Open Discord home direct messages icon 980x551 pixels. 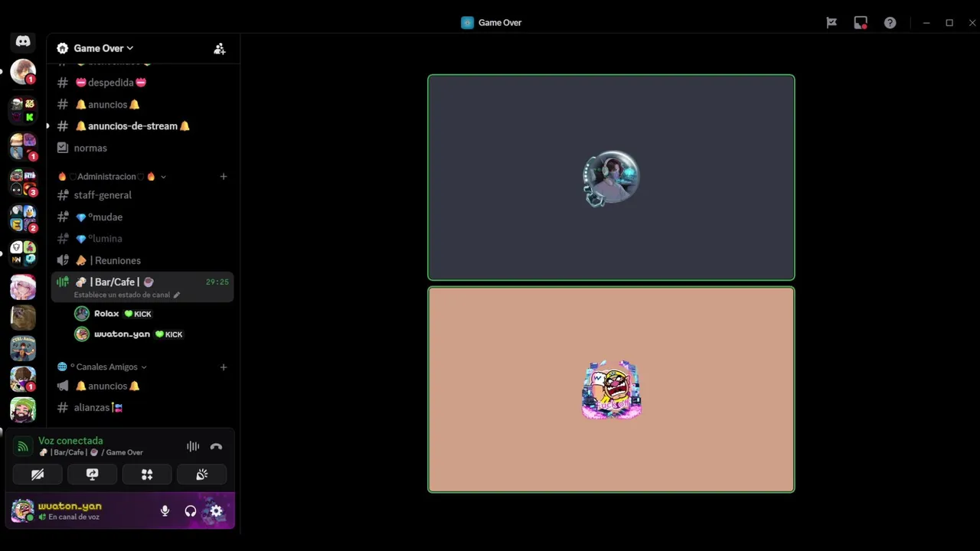pyautogui.click(x=23, y=41)
